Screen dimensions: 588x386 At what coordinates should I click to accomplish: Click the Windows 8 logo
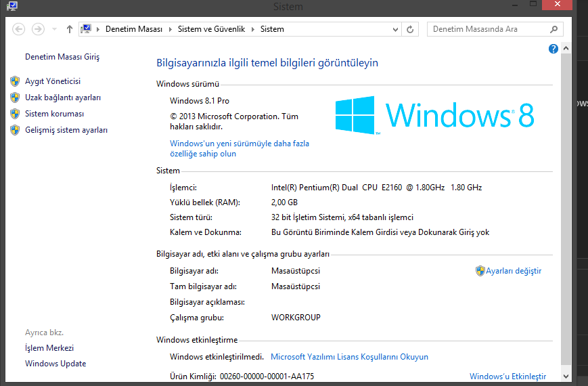point(434,115)
